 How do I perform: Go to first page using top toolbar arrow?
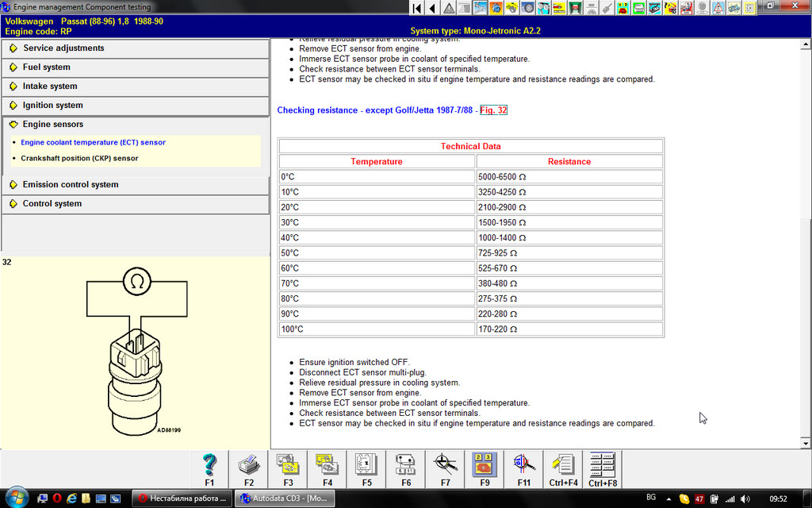(x=416, y=8)
